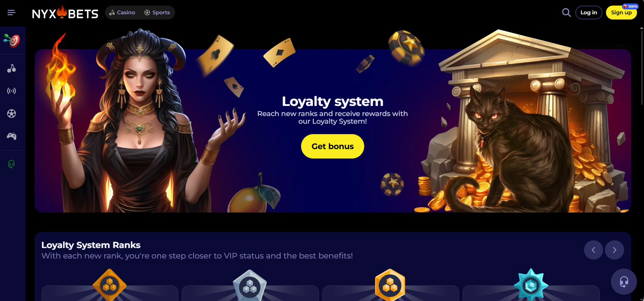Open the dartboard promotions sidebar icon

point(12,40)
